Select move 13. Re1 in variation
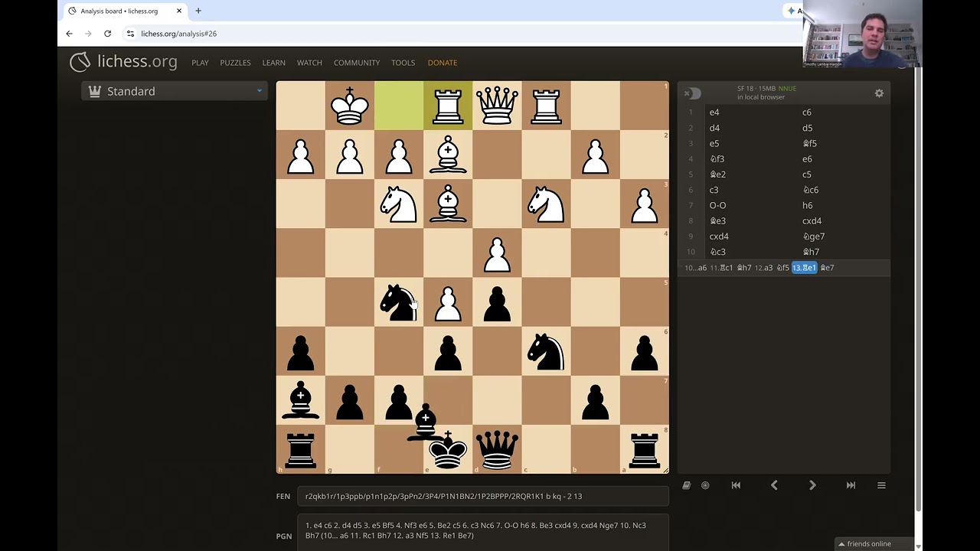The height and width of the screenshot is (551, 980). (804, 268)
